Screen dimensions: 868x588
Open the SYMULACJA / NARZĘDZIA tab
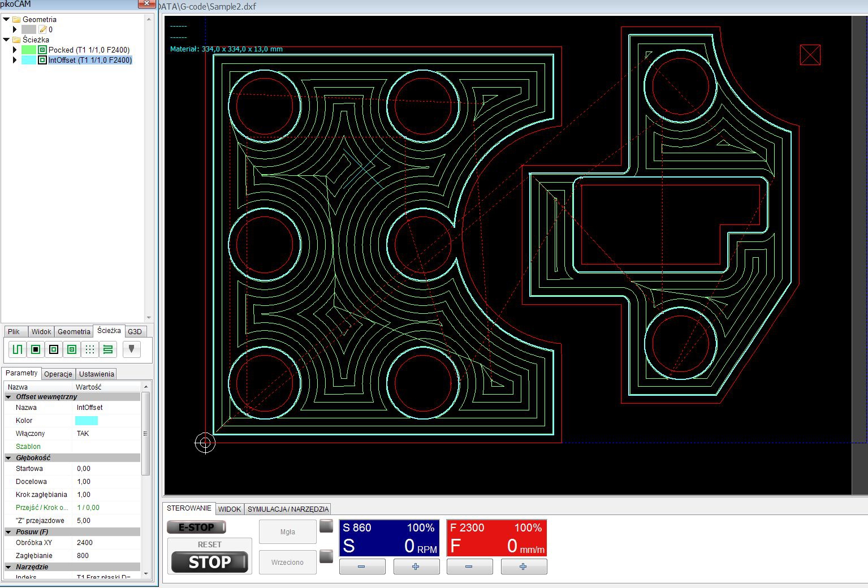coord(288,509)
